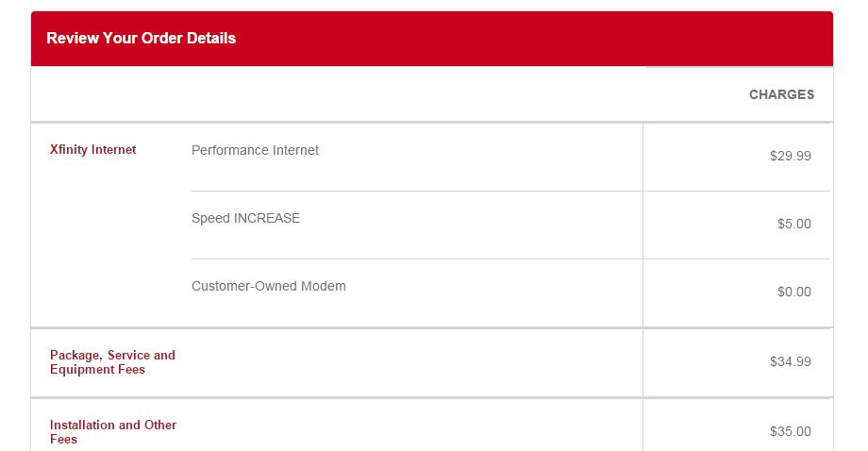The height and width of the screenshot is (451, 868).
Task: Click the red order details banner
Action: click(432, 38)
